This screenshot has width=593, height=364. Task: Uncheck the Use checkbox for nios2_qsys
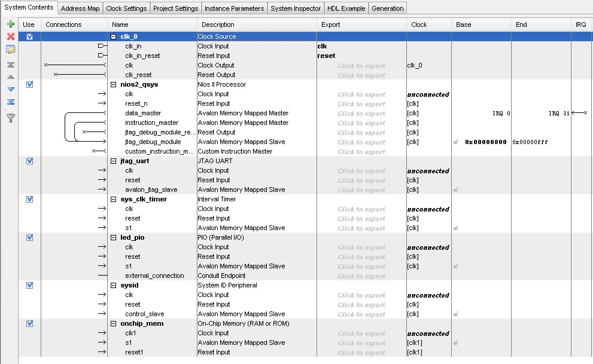[29, 85]
